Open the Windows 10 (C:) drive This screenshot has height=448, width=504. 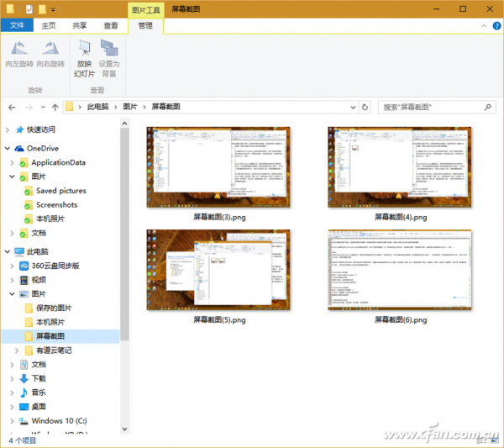click(x=59, y=421)
